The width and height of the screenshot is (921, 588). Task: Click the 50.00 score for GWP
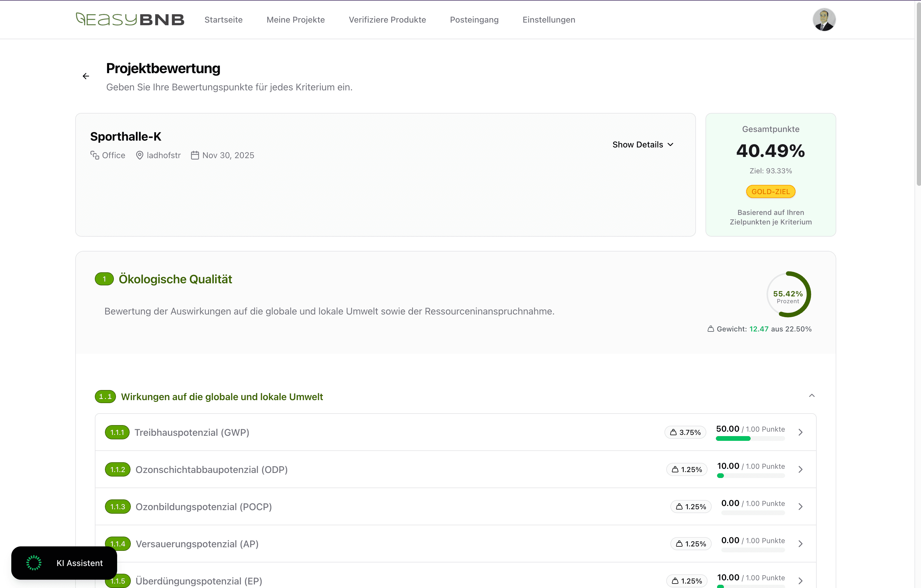click(x=727, y=429)
